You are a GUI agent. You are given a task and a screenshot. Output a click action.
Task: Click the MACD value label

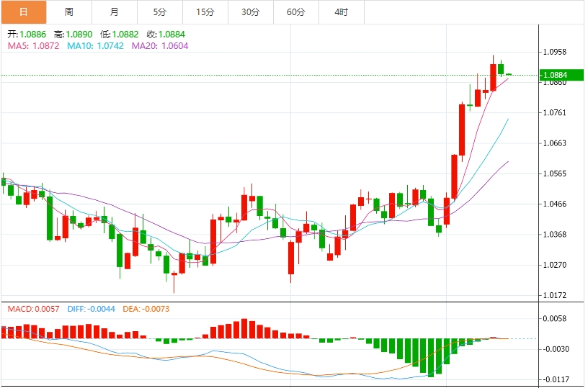click(x=33, y=309)
